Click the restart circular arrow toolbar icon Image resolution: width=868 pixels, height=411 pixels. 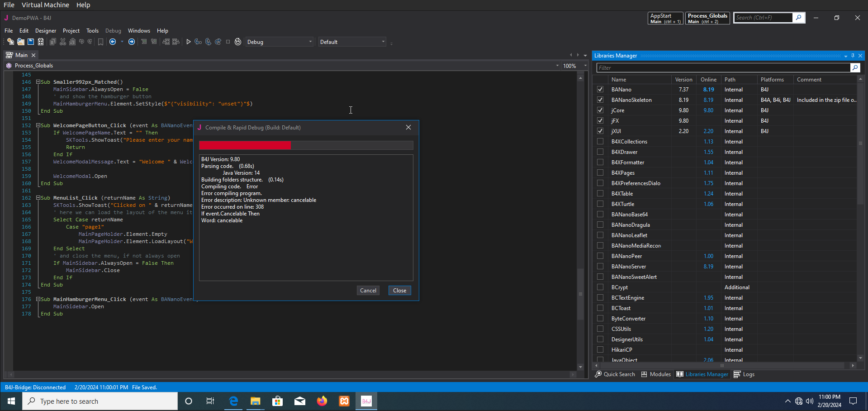(x=238, y=42)
